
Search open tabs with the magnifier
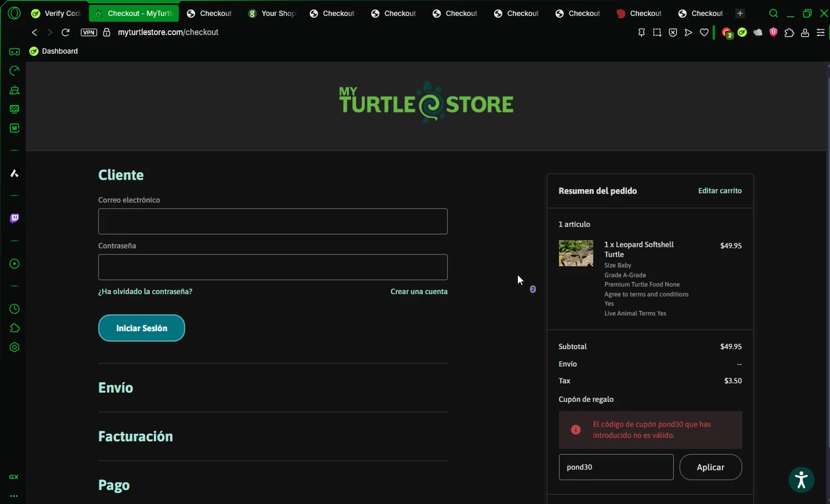click(774, 13)
